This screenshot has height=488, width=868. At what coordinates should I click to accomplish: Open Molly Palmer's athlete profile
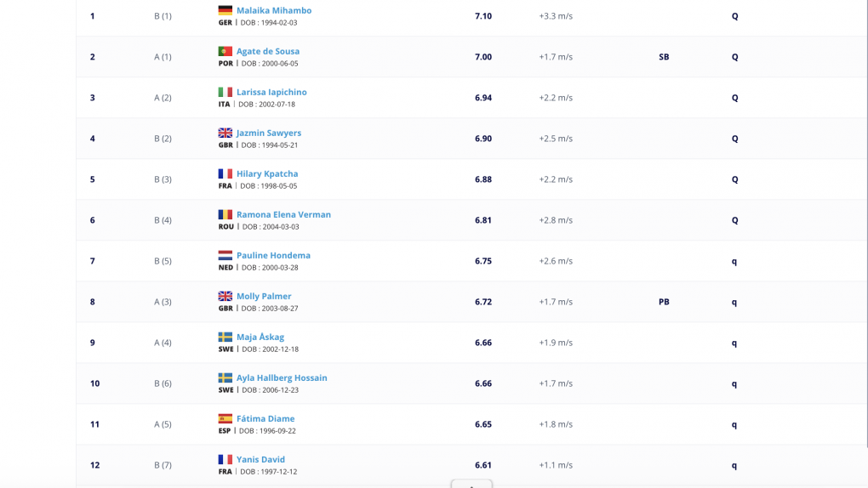coord(264,296)
